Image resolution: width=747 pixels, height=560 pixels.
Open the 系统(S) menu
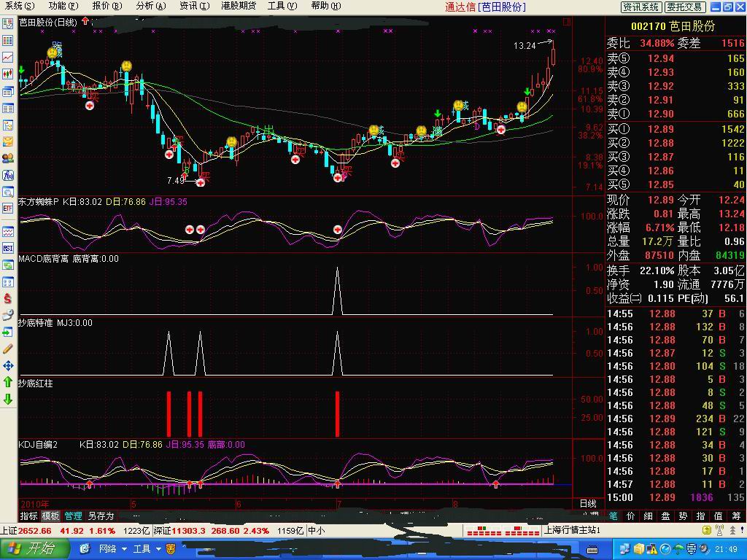tap(19, 6)
